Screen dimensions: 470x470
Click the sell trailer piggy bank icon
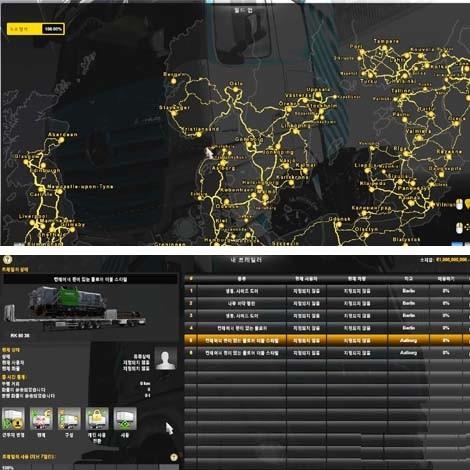click(x=41, y=419)
